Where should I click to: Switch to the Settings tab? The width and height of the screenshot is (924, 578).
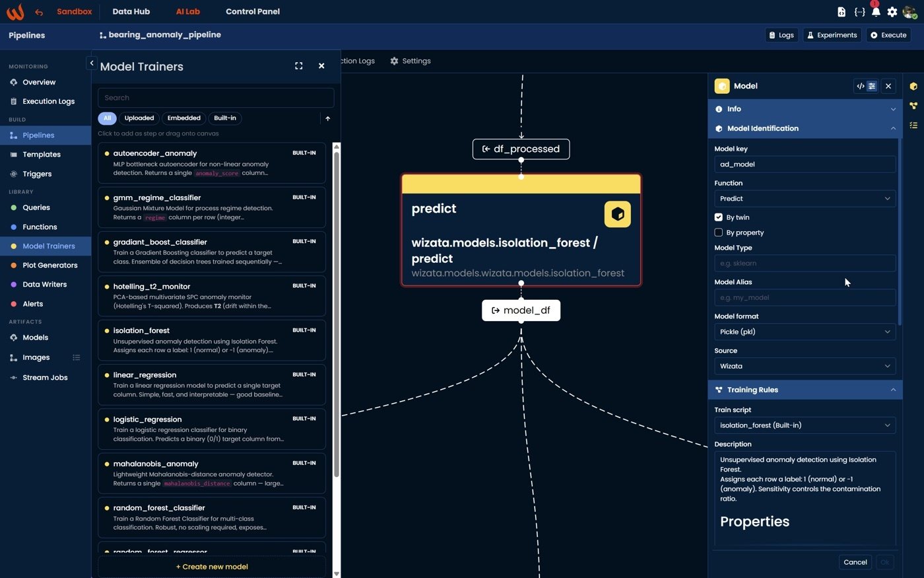410,61
